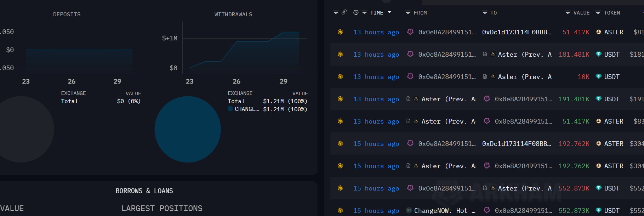This screenshot has height=216, width=644.
Task: Open the 13 hours ago link on the 181.481K row
Action: pos(376,55)
